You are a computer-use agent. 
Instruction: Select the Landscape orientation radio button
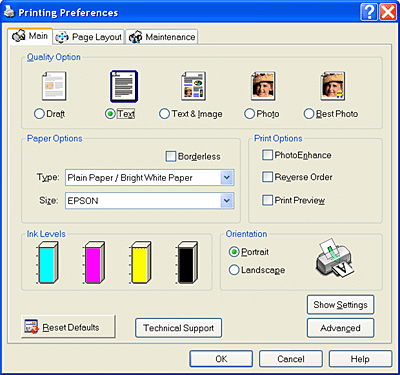[234, 270]
